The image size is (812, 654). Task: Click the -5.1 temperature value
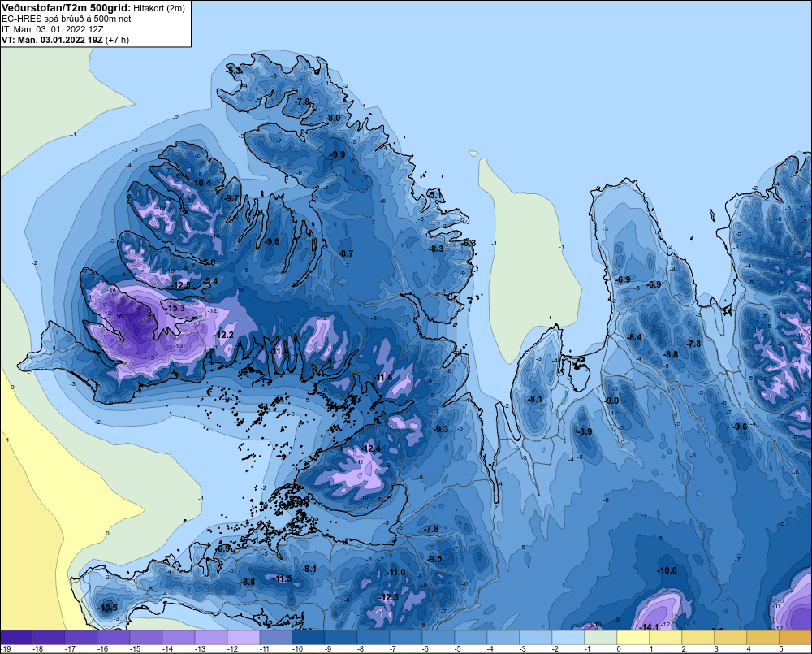tap(436, 194)
